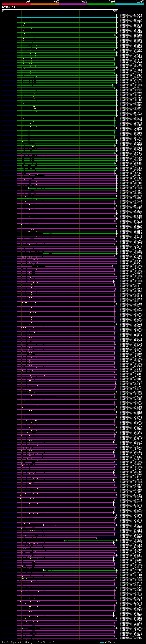Select label UniRef100_B4KV29

coord(131,454)
